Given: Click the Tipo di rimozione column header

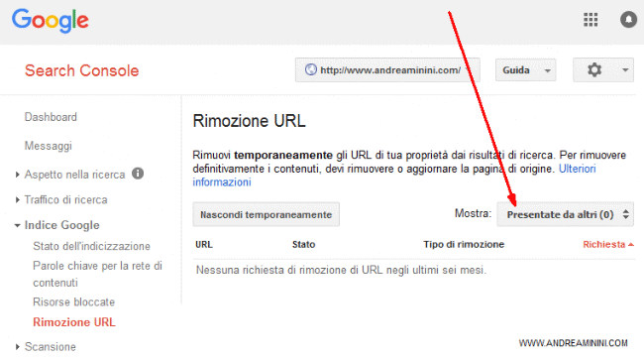Looking at the screenshot, I should (x=464, y=245).
